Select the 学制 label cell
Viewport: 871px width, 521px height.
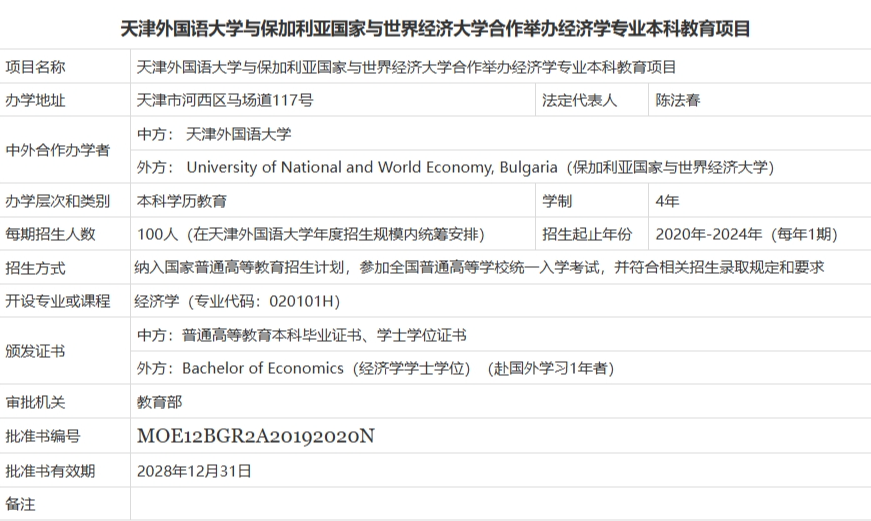592,201
